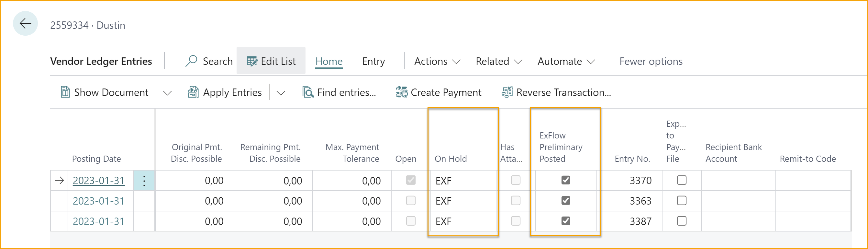Click Fewer options
Viewport: 868px width, 249px height.
(x=651, y=61)
